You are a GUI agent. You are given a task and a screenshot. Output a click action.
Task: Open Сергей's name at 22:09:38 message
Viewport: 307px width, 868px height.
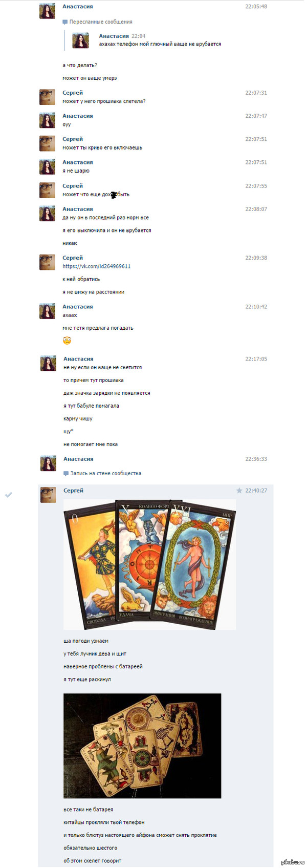point(73,258)
